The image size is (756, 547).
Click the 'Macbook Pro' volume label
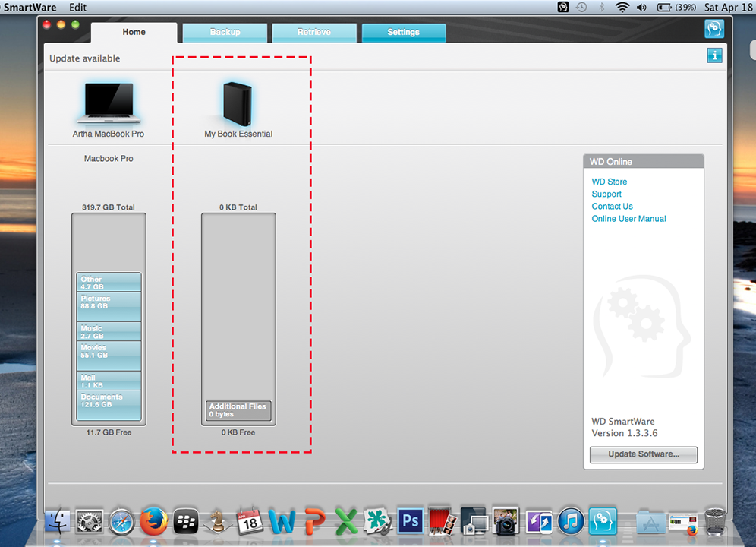[109, 158]
